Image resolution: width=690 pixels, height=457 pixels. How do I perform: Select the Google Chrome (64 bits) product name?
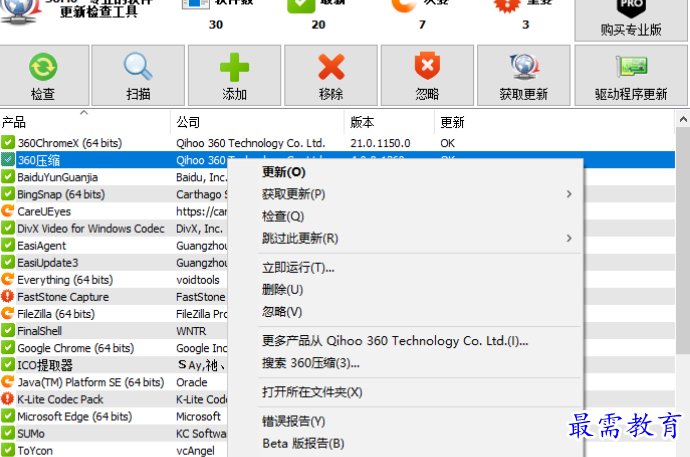pyautogui.click(x=76, y=348)
